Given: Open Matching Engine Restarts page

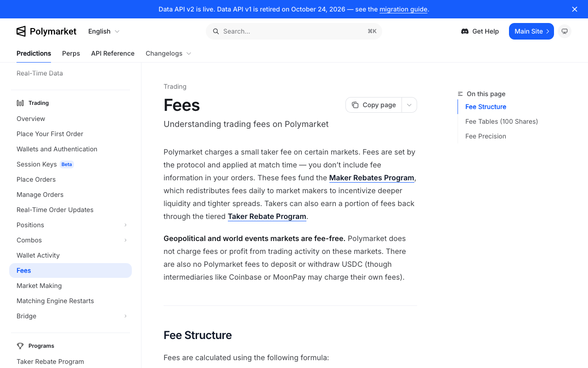Looking at the screenshot, I should (70, 301).
